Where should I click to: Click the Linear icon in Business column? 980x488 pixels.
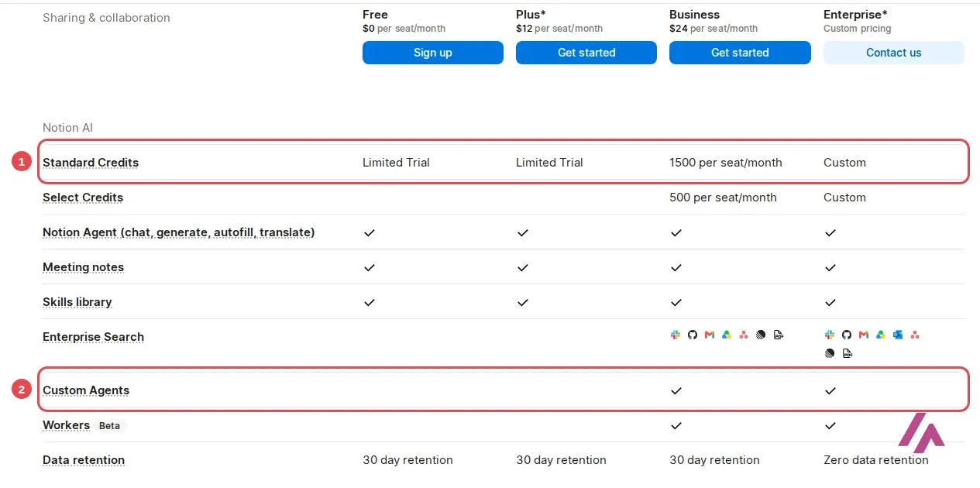[x=761, y=335]
